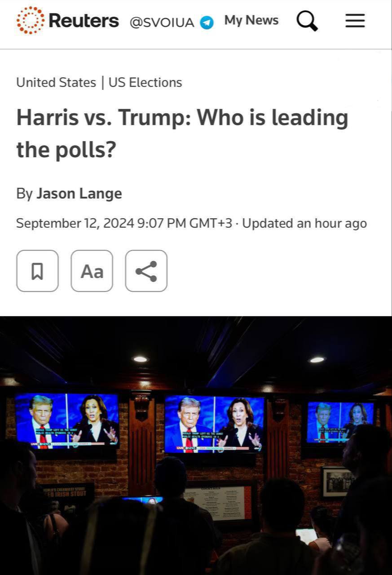Click the Irish Stout sign in photo
The image size is (392, 575).
pyautogui.click(x=68, y=491)
